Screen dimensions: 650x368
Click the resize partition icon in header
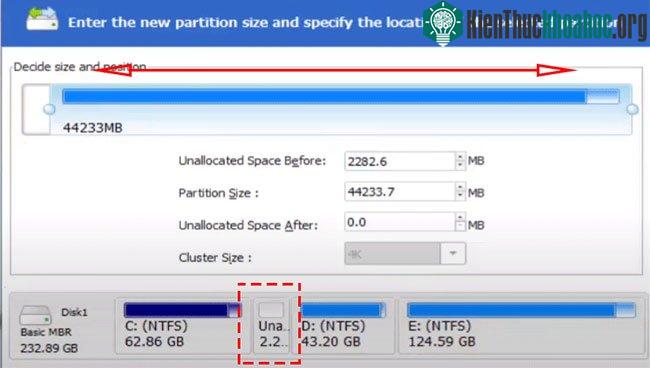click(42, 19)
